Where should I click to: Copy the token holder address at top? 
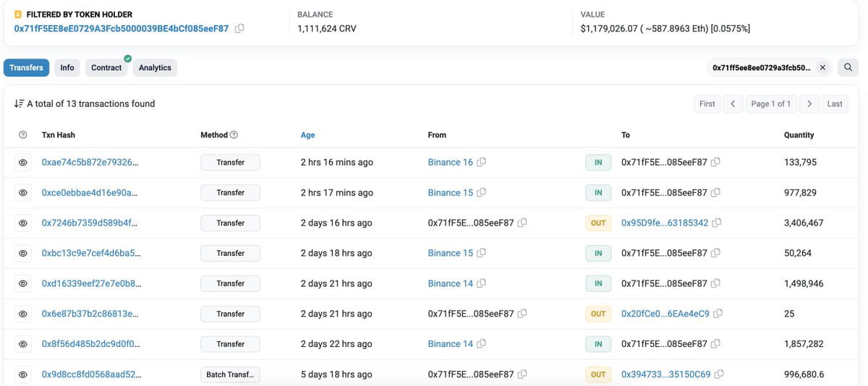click(239, 29)
